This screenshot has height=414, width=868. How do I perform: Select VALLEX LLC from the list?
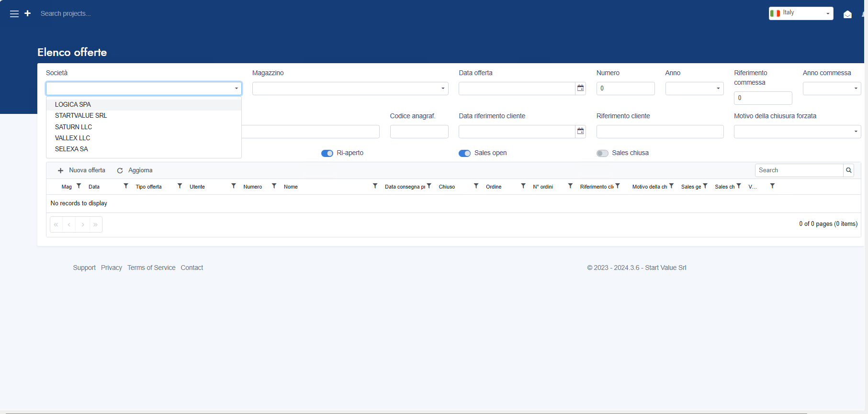144,138
